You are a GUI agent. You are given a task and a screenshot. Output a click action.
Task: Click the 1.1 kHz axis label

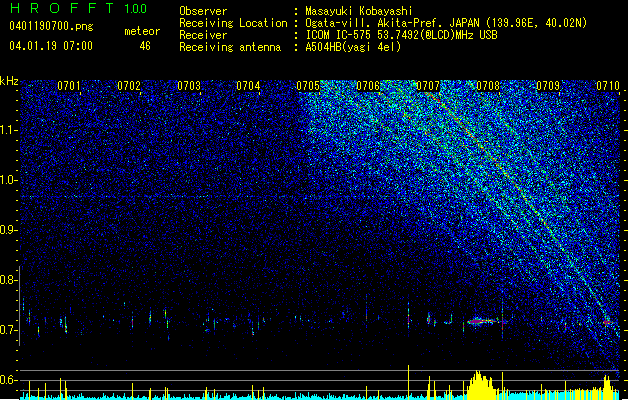9,130
